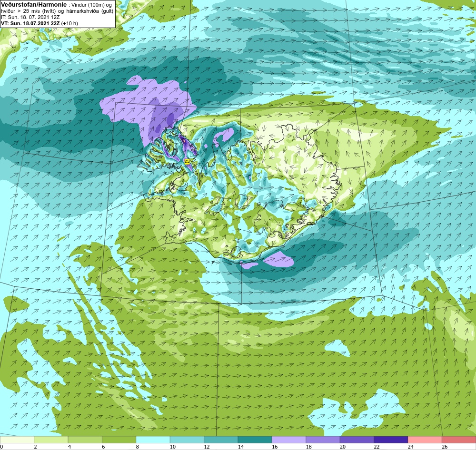The width and height of the screenshot is (476, 450).
Task: Select the lavender 16–18 legend swatch
Action: click(x=289, y=440)
